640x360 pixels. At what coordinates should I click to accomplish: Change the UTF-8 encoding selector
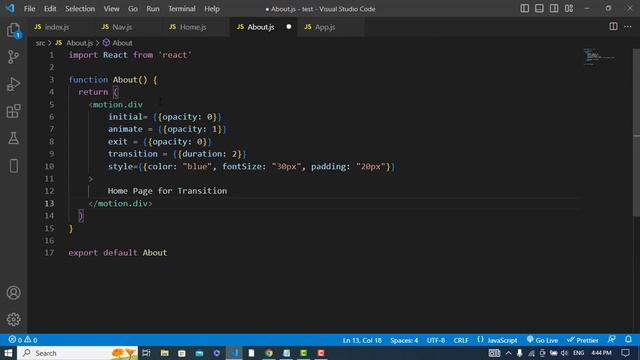tap(436, 340)
